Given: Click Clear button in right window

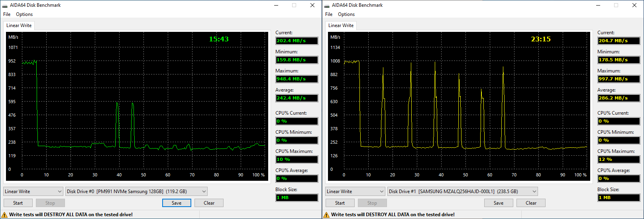Looking at the screenshot, I should [531, 203].
